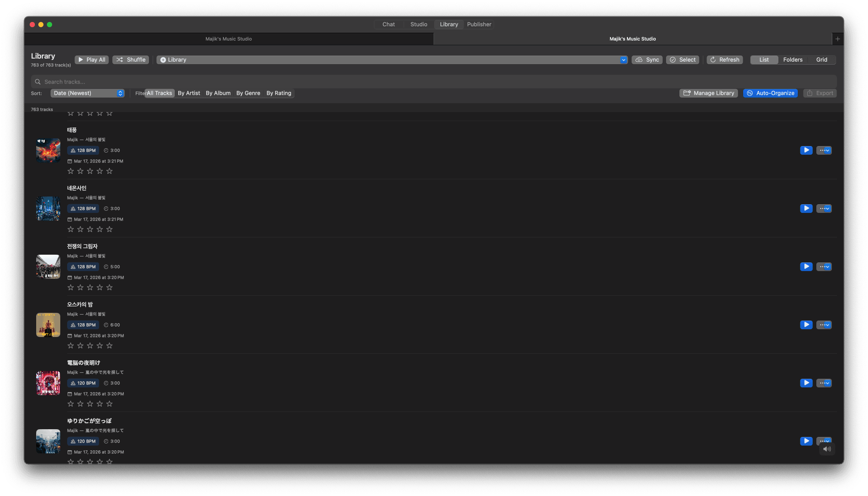Viewport: 868px width, 496px height.
Task: Click the 오스카의 밤 album artwork
Action: (x=48, y=325)
